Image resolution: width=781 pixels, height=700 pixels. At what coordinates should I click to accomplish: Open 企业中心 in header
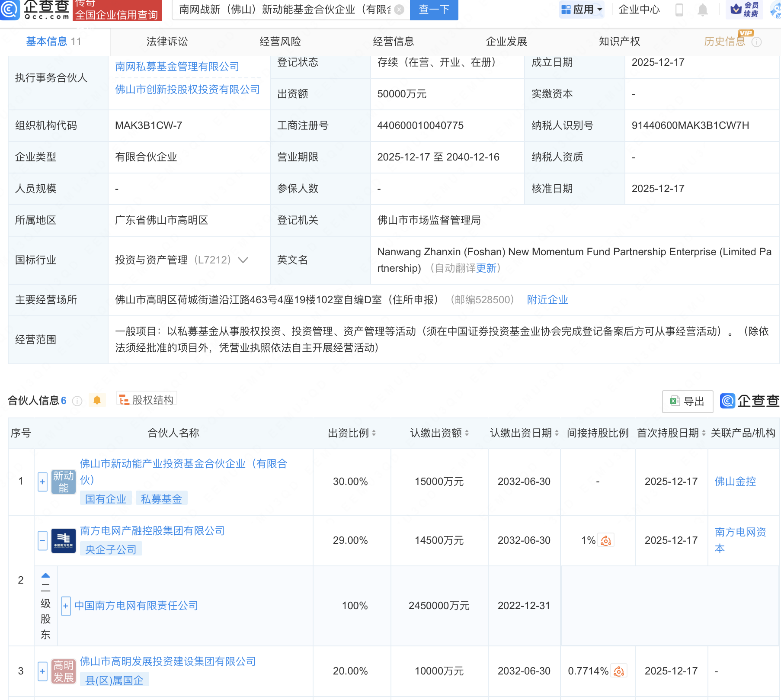pyautogui.click(x=639, y=10)
